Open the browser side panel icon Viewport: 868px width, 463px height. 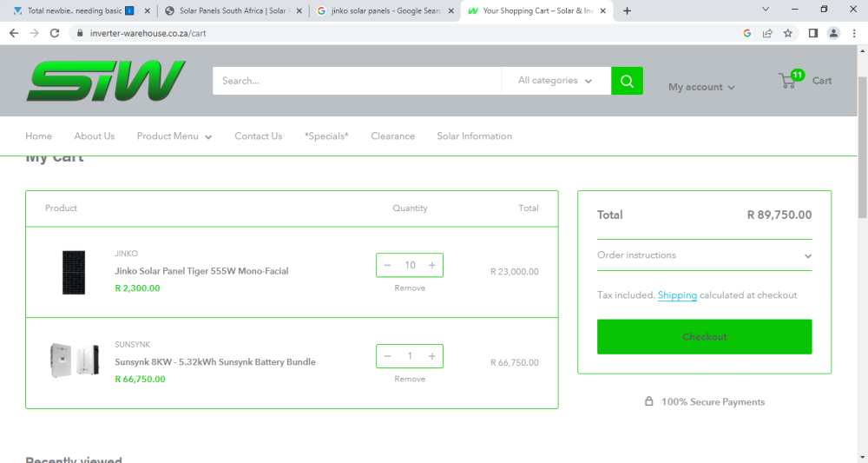[812, 33]
